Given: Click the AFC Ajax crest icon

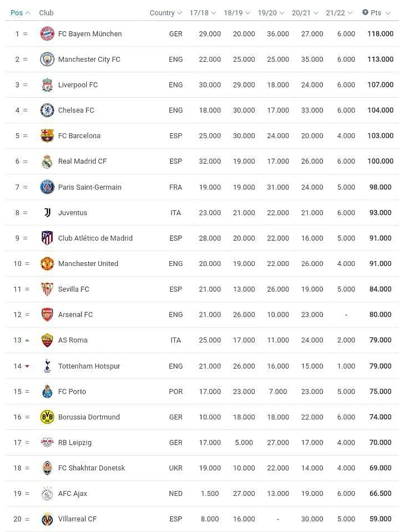Looking at the screenshot, I should point(47,493).
